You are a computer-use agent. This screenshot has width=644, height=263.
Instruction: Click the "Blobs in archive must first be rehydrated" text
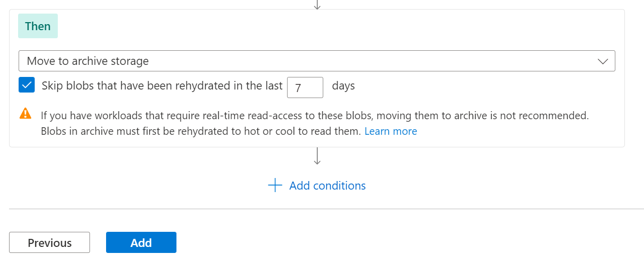201,131
